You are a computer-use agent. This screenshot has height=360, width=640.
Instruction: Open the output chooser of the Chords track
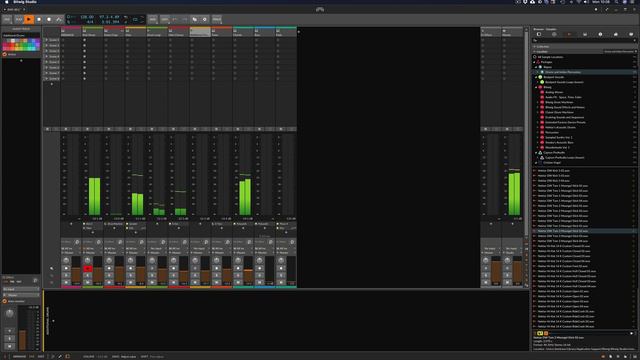(243, 253)
